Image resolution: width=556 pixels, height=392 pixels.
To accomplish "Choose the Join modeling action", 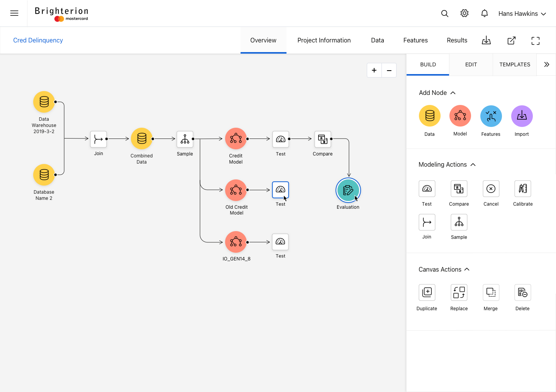I will (x=427, y=222).
